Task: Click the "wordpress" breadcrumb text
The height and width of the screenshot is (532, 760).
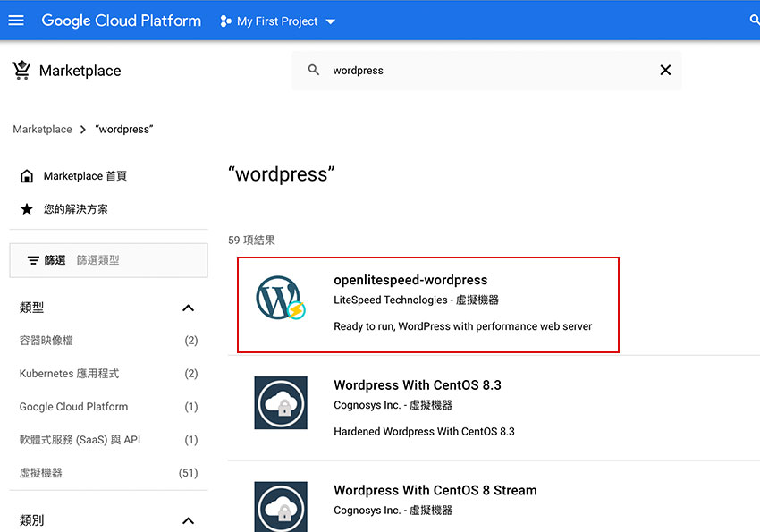Action: pos(124,130)
